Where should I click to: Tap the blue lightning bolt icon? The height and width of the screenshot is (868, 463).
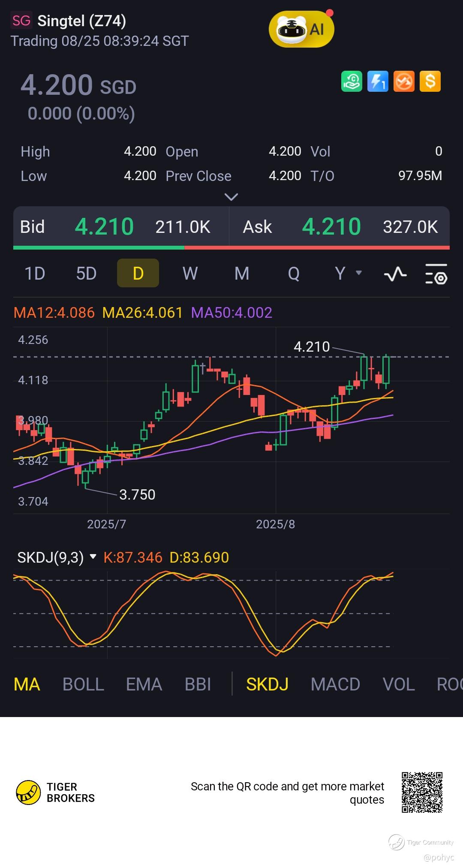pyautogui.click(x=378, y=81)
